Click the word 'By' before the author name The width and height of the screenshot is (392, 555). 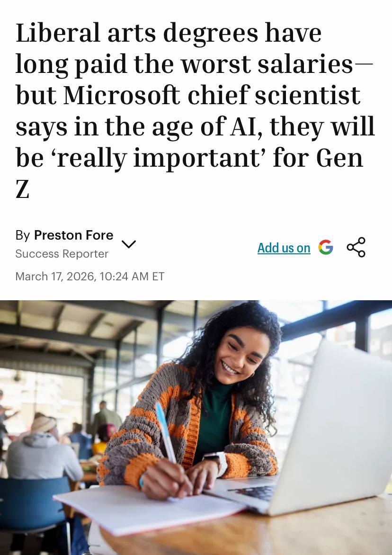(22, 235)
